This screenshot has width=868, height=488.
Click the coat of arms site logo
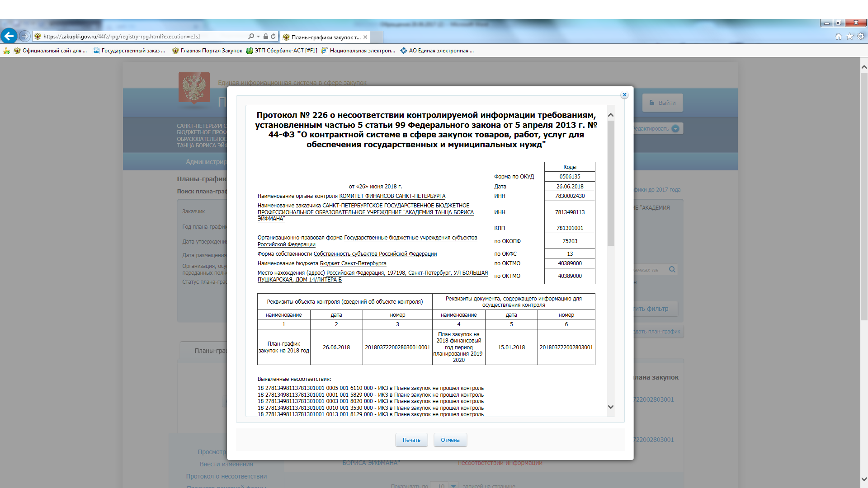click(x=194, y=88)
